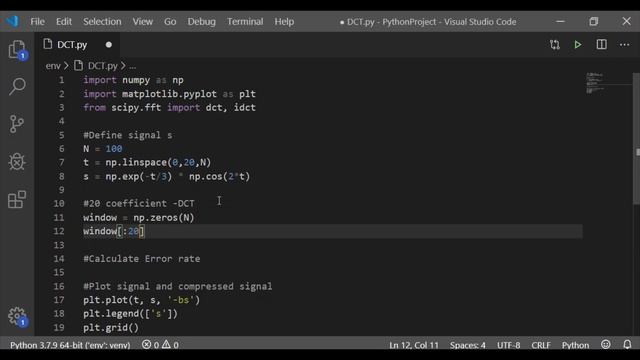Image resolution: width=640 pixels, height=360 pixels.
Task: Open the Go menu
Action: 170,22
